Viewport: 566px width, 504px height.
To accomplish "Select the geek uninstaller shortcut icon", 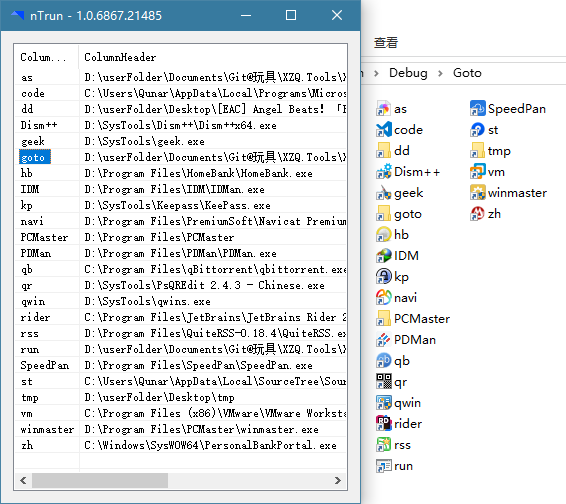I will (x=383, y=193).
